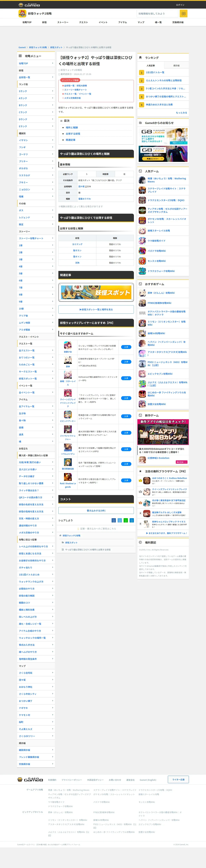Switch to the 人気記事 ranking tab
This screenshot has width=206, height=868.
pos(151,65)
